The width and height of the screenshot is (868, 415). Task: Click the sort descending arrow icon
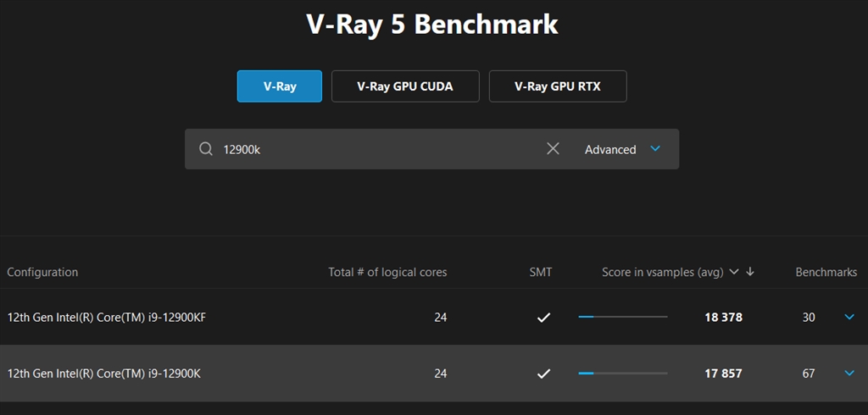click(x=750, y=272)
